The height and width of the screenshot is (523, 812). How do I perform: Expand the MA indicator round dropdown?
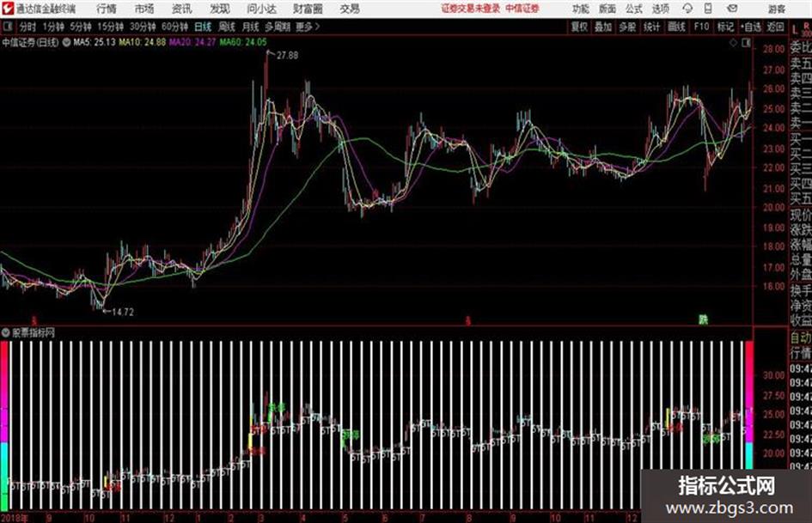66,42
